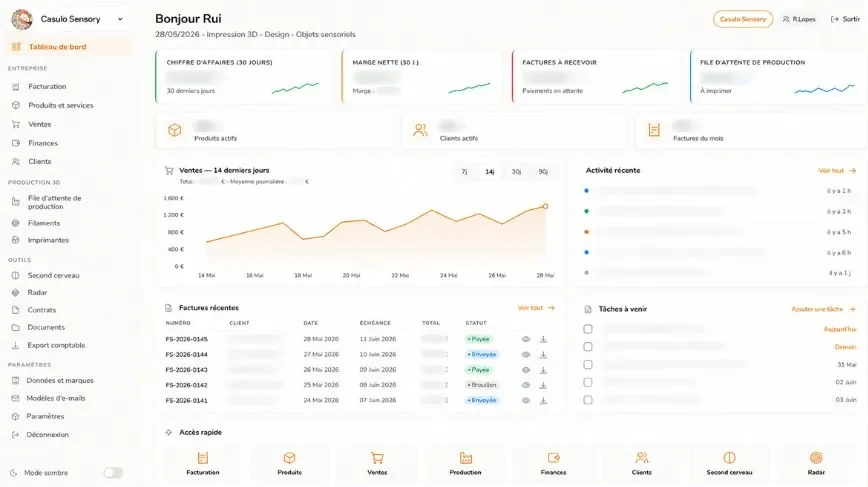Image resolution: width=868 pixels, height=487 pixels.
Task: Click the Mode sombre moon icon
Action: pyautogui.click(x=14, y=473)
